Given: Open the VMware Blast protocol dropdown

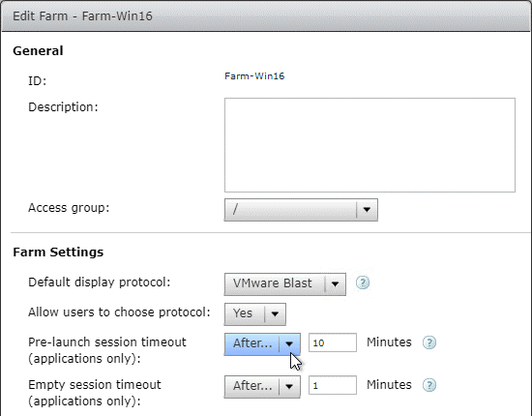Looking at the screenshot, I should click(285, 283).
